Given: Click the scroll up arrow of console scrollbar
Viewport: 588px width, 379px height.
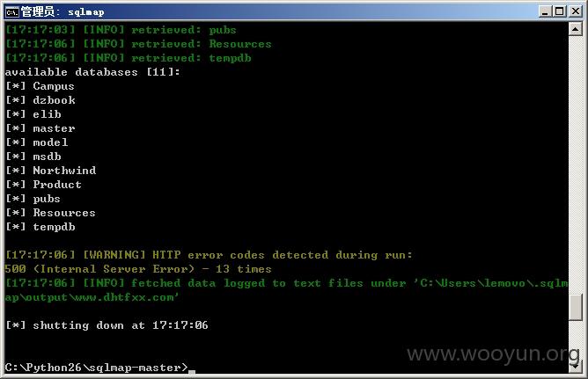Looking at the screenshot, I should pos(576,29).
